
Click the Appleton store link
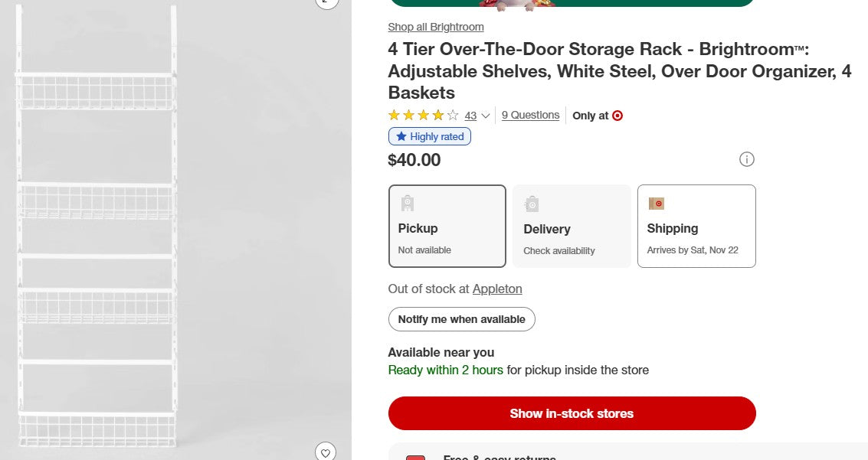[497, 289]
